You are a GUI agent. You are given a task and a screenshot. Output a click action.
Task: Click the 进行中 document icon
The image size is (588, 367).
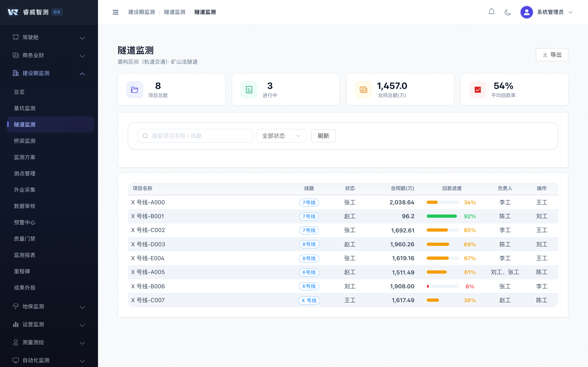pos(249,90)
